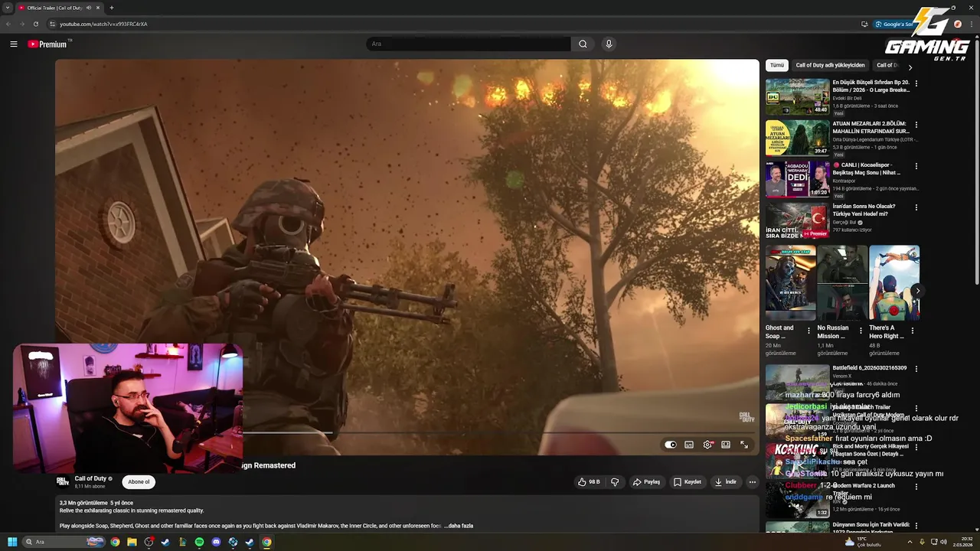This screenshot has height=551, width=980.
Task: Open options for 'ATUAN MEZARLARI' video
Action: (x=916, y=125)
